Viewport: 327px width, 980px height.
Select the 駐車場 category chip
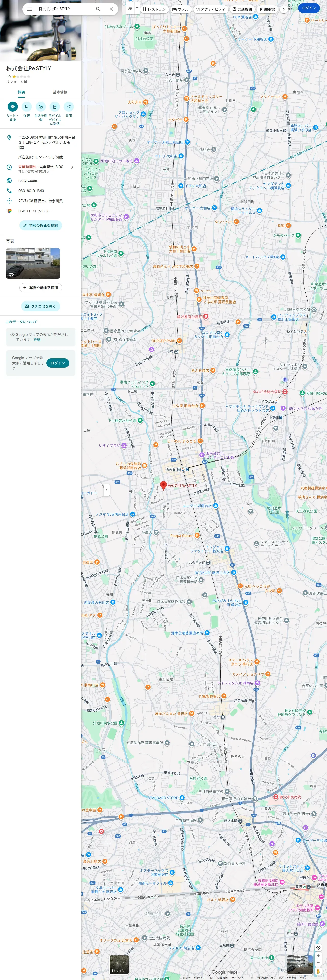tap(267, 9)
